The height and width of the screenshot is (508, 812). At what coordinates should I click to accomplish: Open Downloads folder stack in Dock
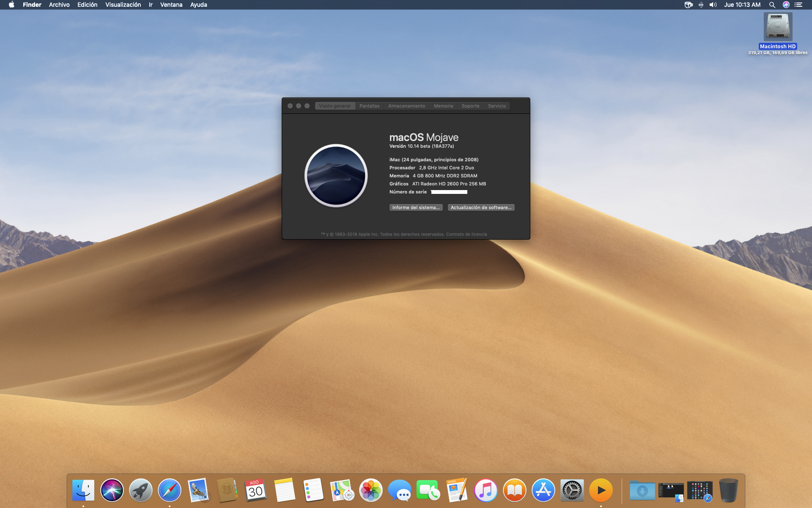click(642, 490)
